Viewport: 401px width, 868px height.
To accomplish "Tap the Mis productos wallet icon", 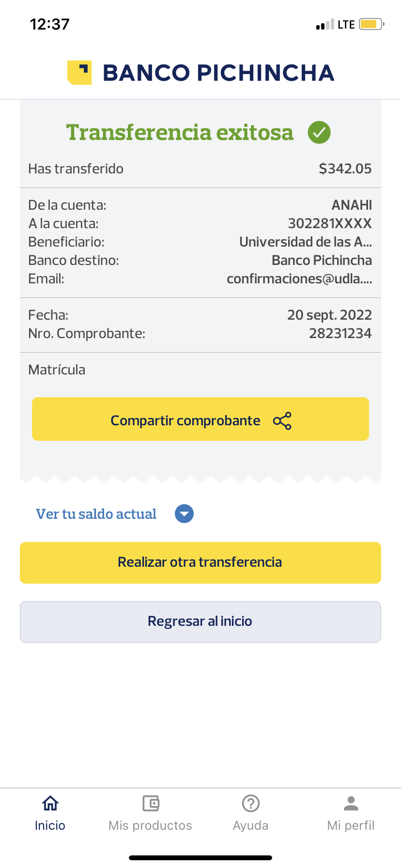I will point(151,803).
